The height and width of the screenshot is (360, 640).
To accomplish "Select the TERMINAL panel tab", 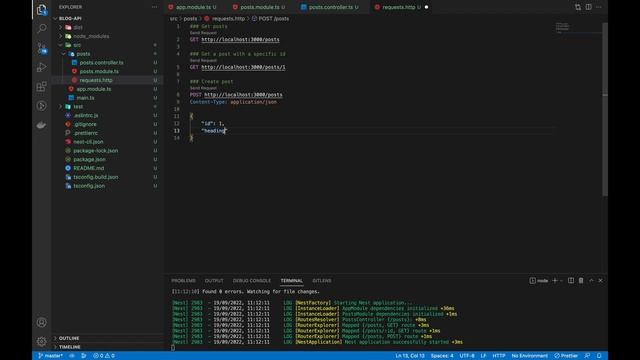I will tap(291, 280).
